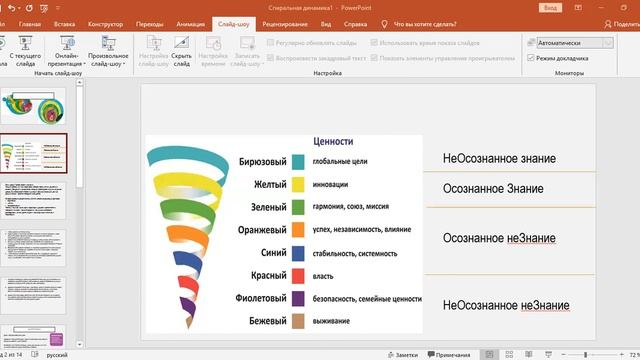This screenshot has height=360, width=640.
Task: Click the orange Оранжевый color square
Action: click(x=298, y=230)
